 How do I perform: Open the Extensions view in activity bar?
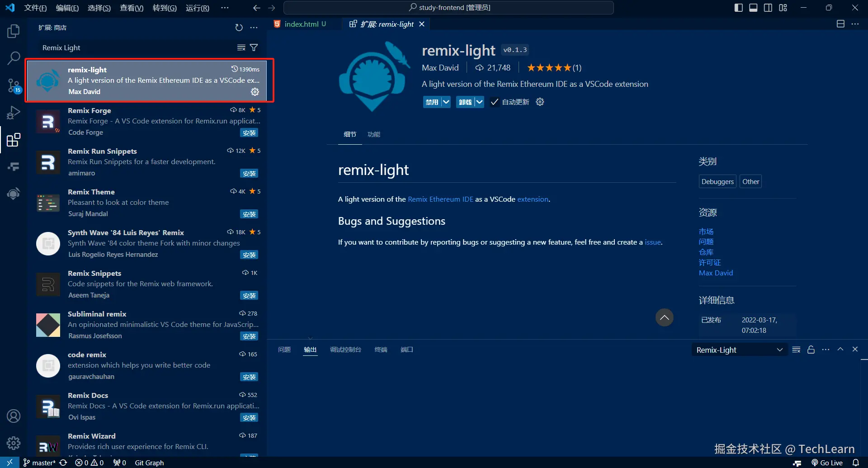click(14, 140)
